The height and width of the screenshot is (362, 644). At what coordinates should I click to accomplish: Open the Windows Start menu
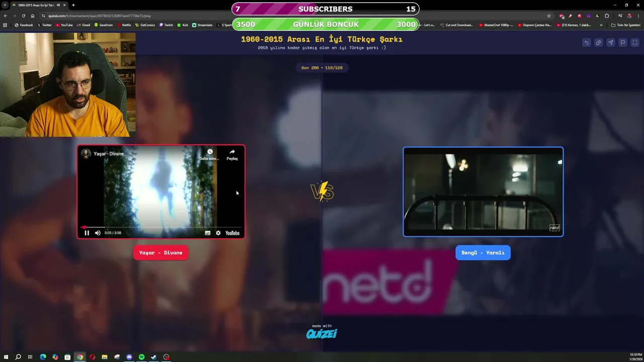pos(6,357)
